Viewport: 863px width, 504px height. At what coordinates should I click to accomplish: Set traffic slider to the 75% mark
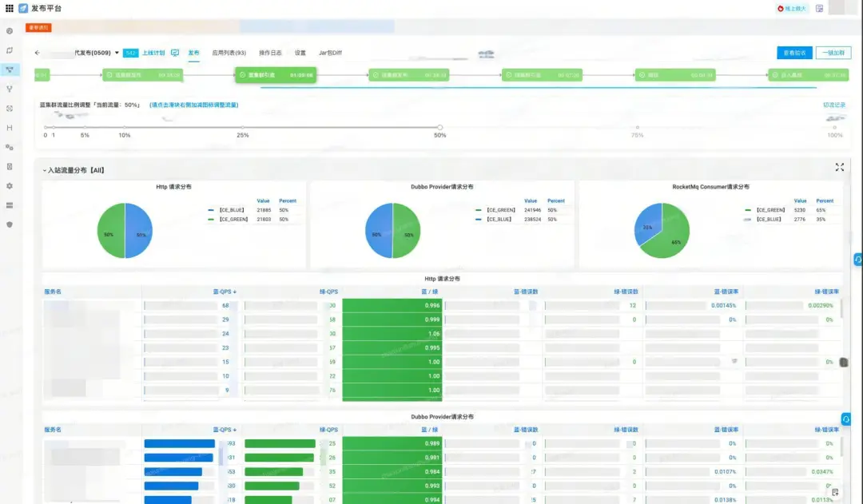[638, 127]
